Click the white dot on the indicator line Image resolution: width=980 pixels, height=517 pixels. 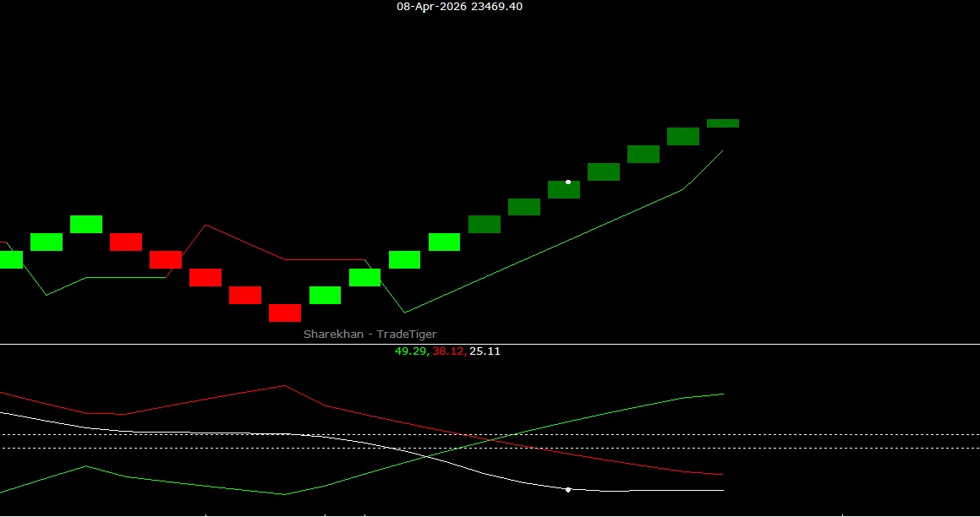(567, 489)
